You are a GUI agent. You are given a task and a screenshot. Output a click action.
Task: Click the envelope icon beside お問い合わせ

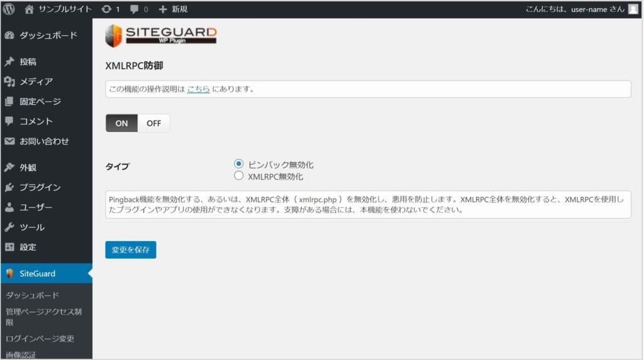[x=9, y=141]
